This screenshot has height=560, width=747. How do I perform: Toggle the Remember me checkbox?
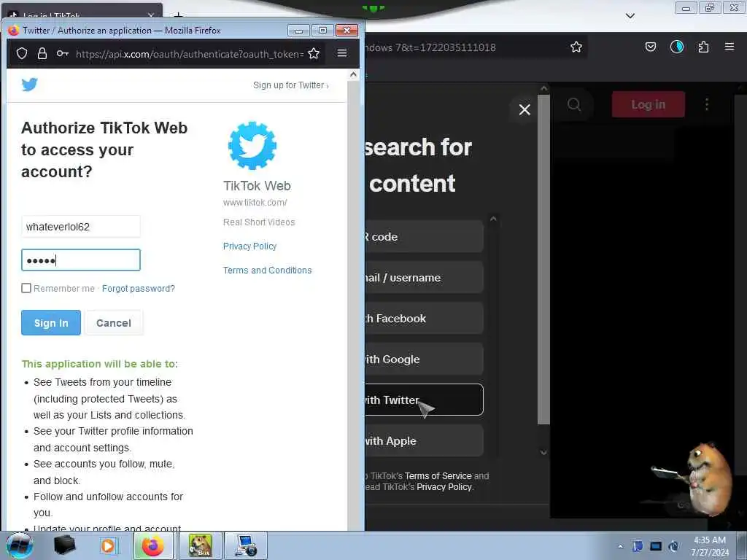(26, 288)
